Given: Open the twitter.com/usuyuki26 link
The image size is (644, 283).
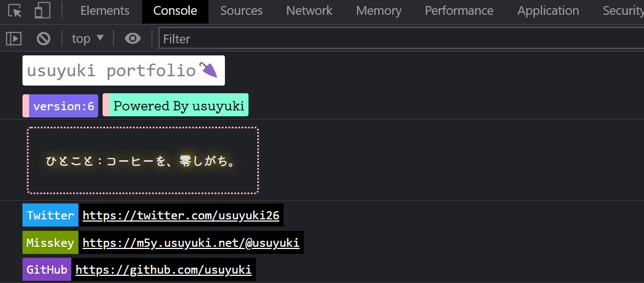Looking at the screenshot, I should (x=181, y=216).
